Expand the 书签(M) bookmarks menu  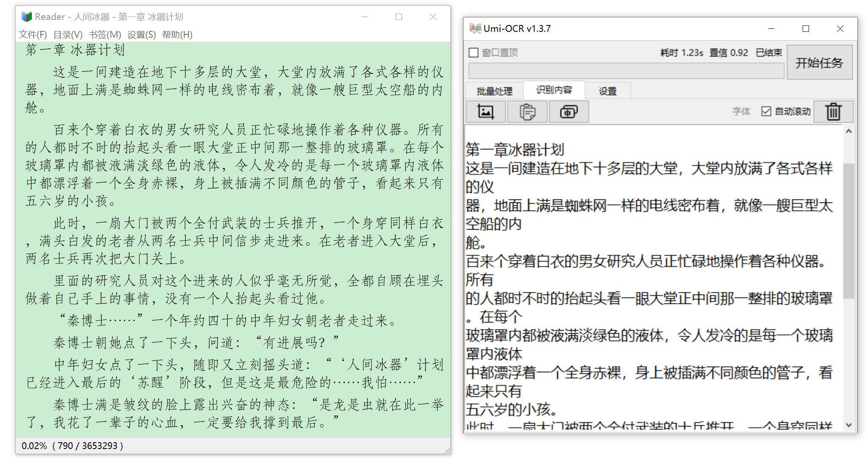click(x=105, y=35)
